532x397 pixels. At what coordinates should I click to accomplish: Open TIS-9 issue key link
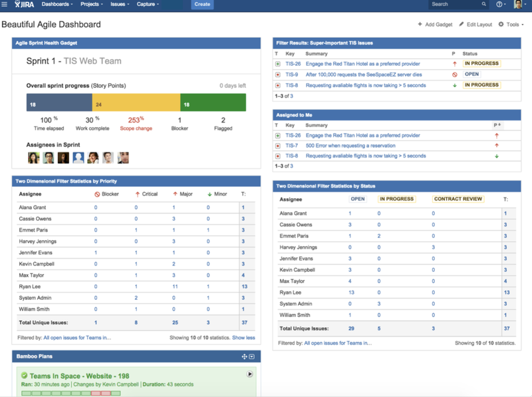click(x=291, y=74)
